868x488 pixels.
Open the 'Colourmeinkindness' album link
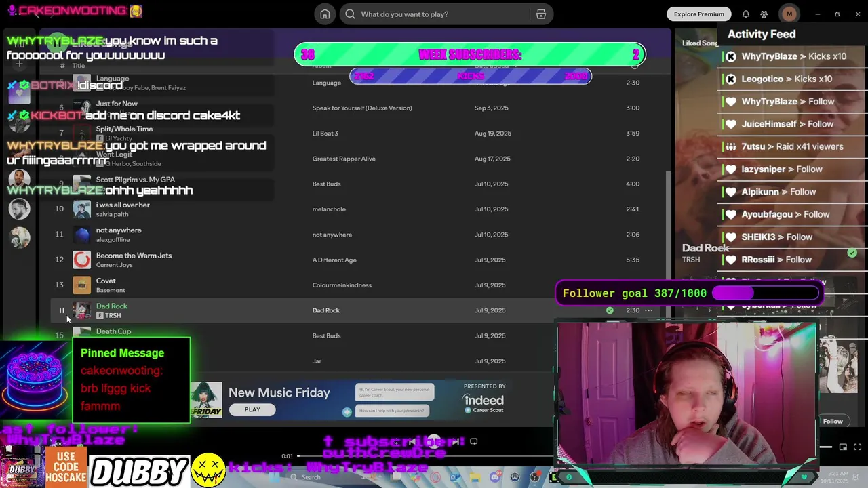tap(342, 285)
